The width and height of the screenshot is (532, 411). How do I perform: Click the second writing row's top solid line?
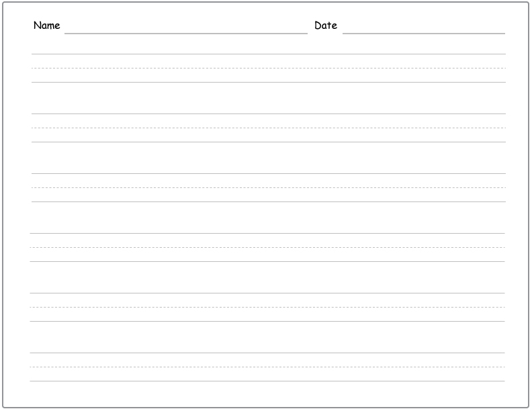tap(269, 113)
